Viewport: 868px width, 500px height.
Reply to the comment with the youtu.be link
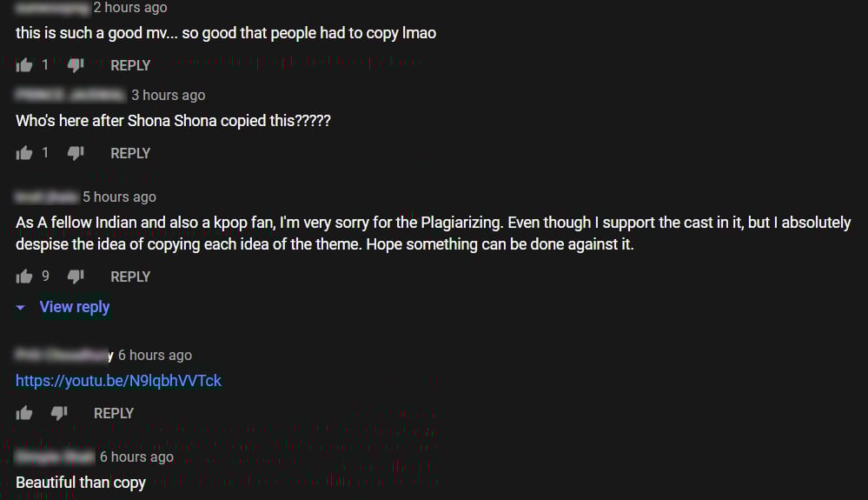114,413
